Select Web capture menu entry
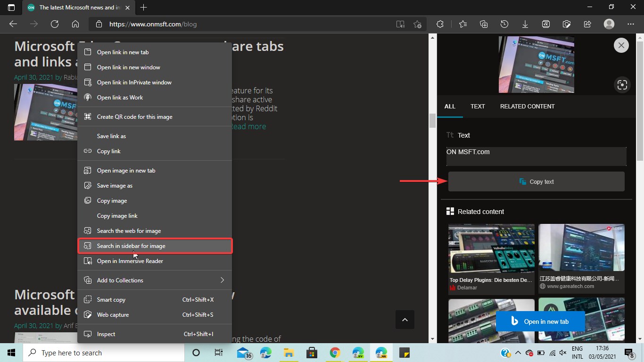 pyautogui.click(x=155, y=315)
